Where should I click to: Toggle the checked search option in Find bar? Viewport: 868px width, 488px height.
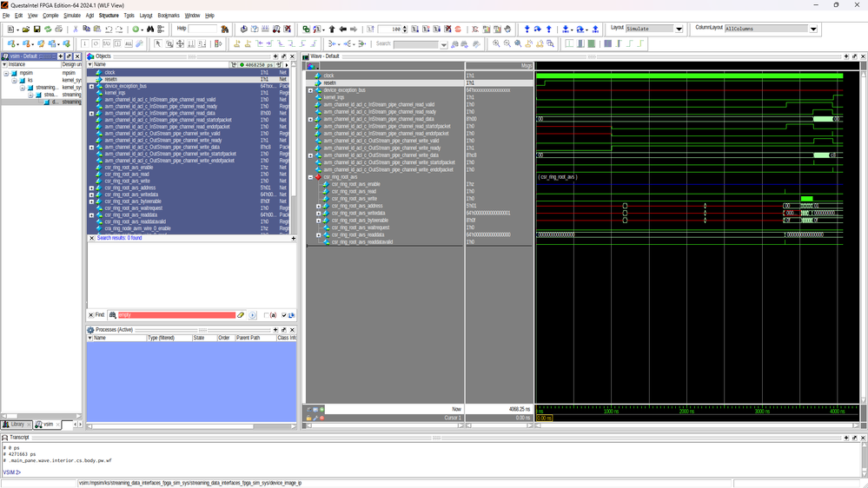pos(283,315)
